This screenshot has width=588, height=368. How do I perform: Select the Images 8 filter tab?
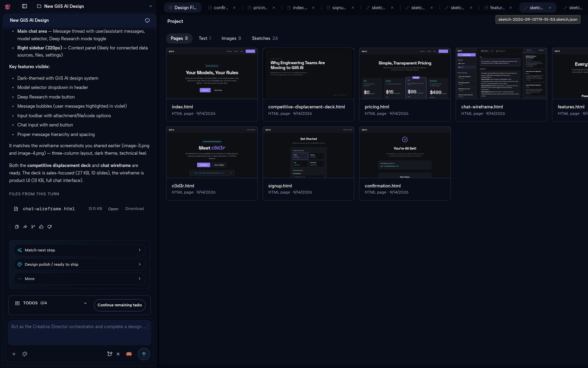click(231, 39)
